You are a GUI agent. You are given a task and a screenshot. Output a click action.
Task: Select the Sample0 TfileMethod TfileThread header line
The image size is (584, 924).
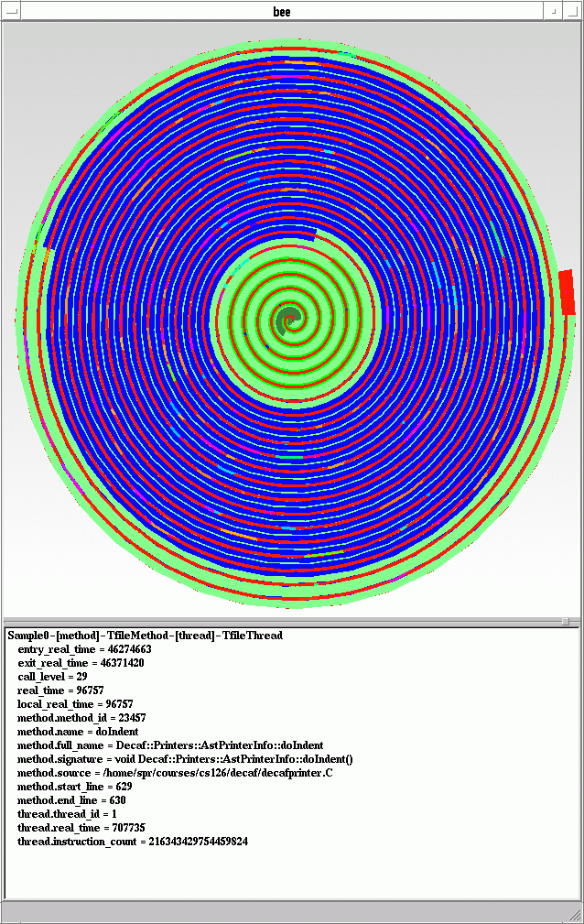[x=145, y=636]
